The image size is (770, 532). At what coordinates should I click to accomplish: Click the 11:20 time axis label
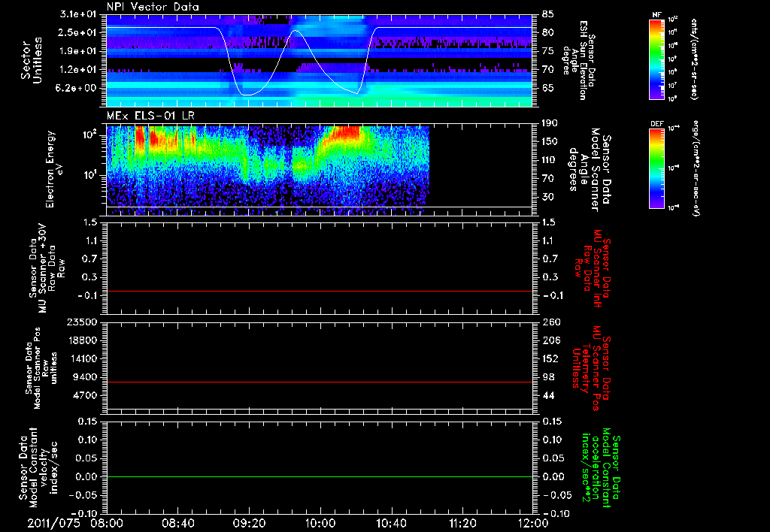462,523
